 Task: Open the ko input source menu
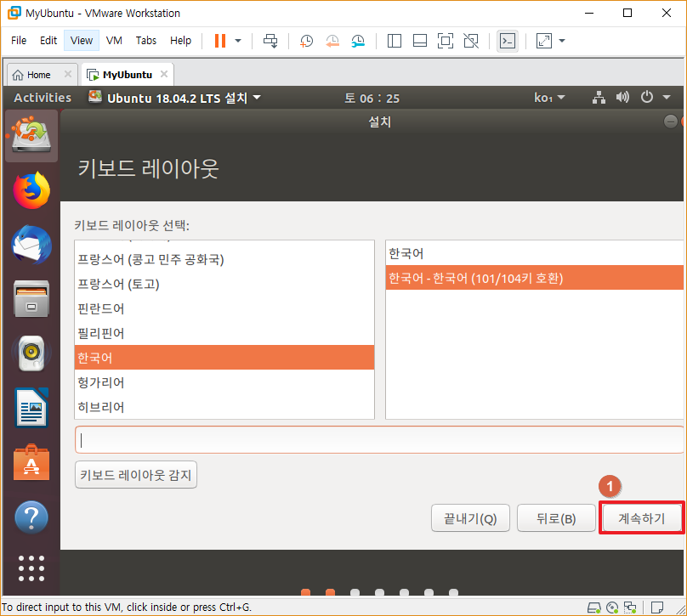click(x=549, y=98)
